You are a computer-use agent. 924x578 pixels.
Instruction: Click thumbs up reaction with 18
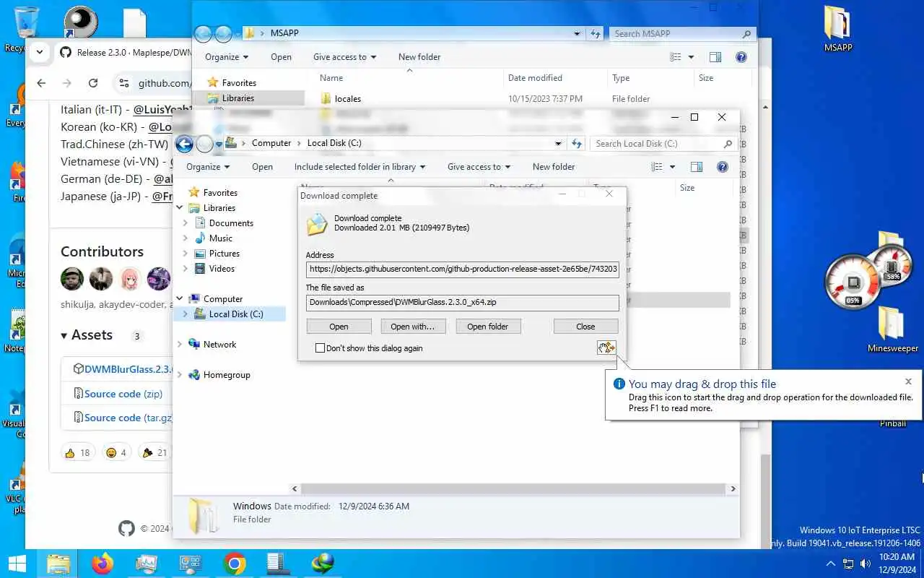point(77,453)
